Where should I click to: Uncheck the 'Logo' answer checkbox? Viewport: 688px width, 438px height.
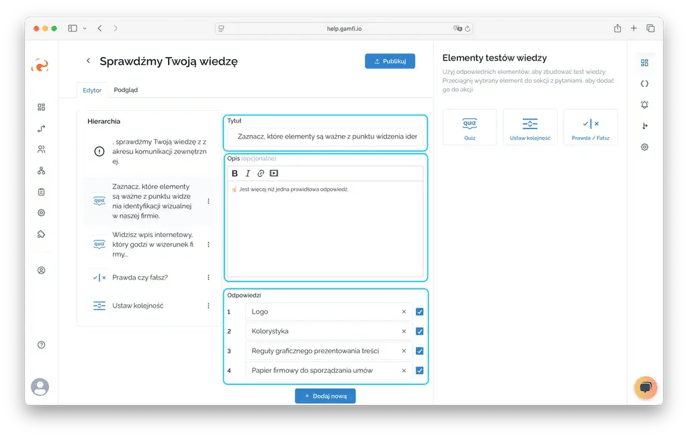(x=419, y=312)
